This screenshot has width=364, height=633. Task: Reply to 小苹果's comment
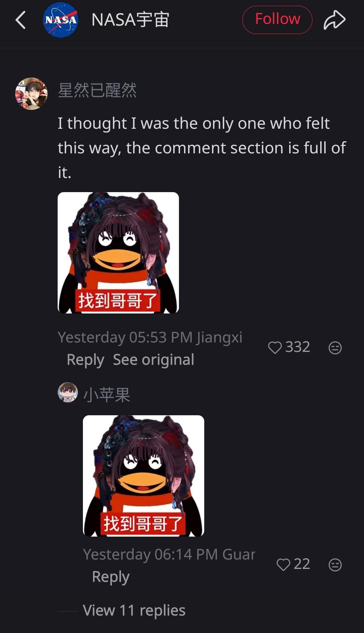[111, 577]
